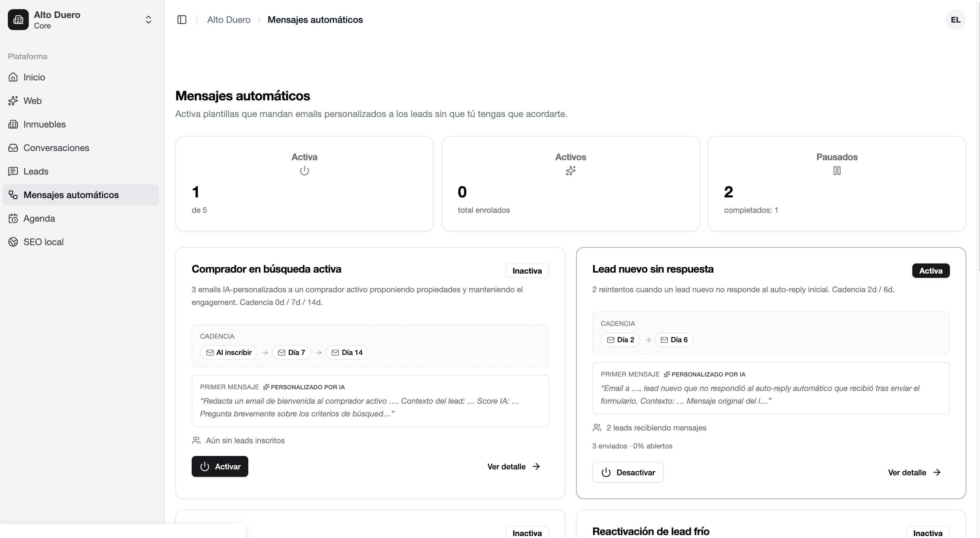Click the Inmuebles building icon
The image size is (980, 538).
[x=13, y=124]
